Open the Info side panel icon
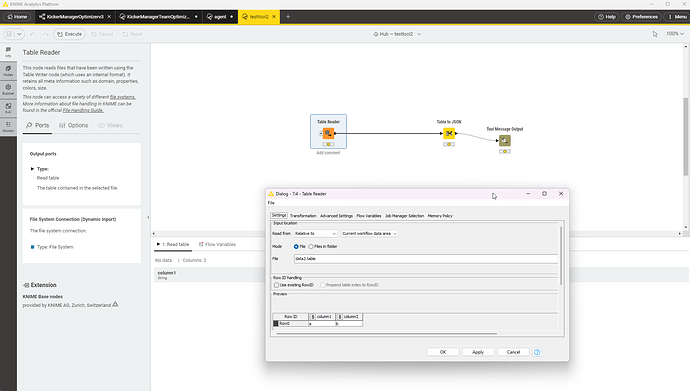The height and width of the screenshot is (391, 690). 8,52
